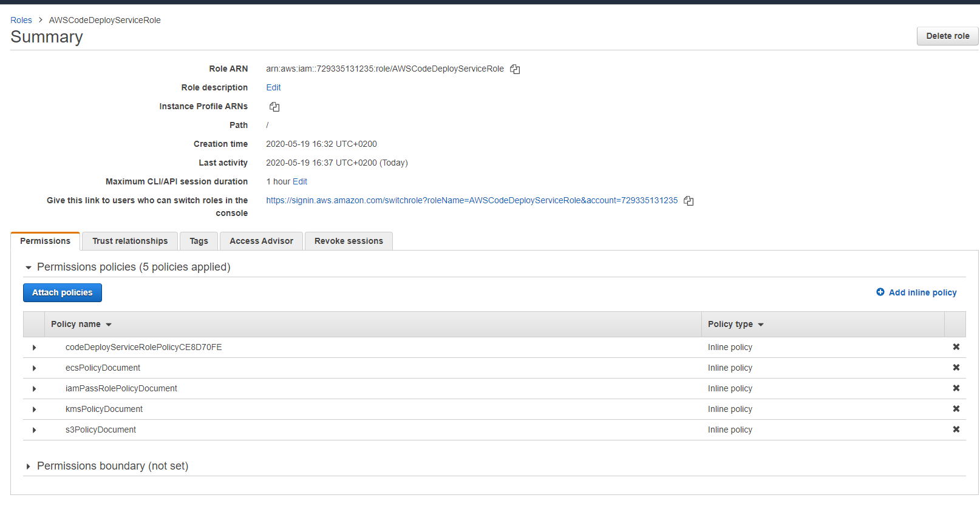The width and height of the screenshot is (980, 509).
Task: Collapse the Permissions policies section
Action: [x=28, y=268]
